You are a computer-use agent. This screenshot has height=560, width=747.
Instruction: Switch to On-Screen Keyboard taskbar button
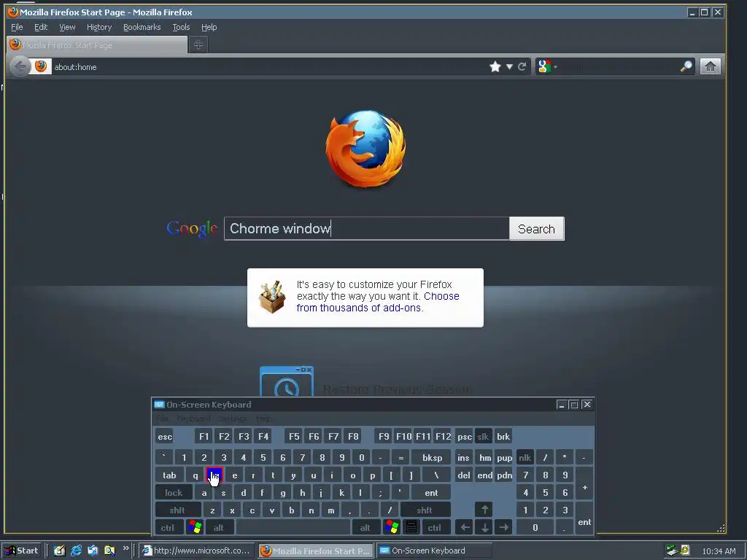tap(435, 551)
